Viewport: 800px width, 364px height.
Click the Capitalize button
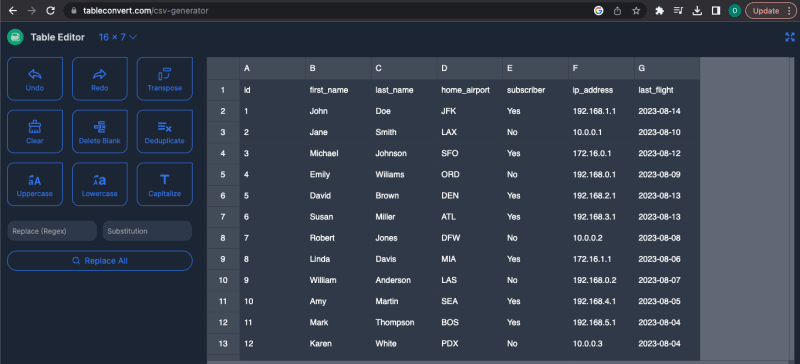point(164,184)
